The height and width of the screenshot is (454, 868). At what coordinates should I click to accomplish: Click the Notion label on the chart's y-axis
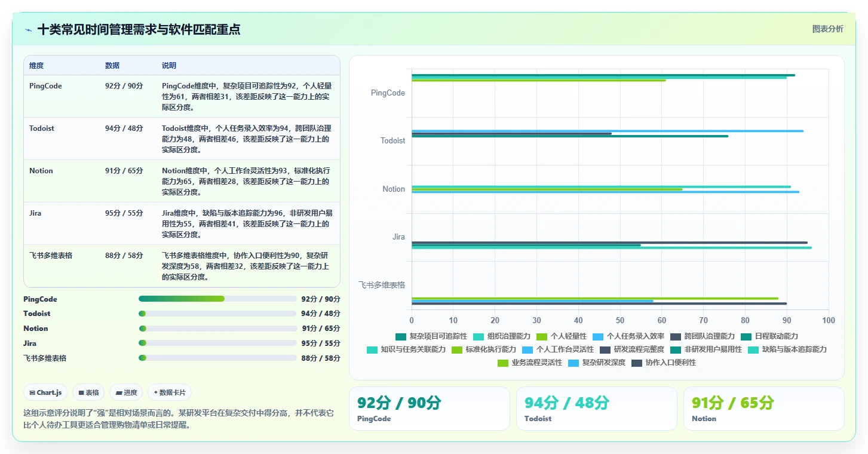point(394,189)
